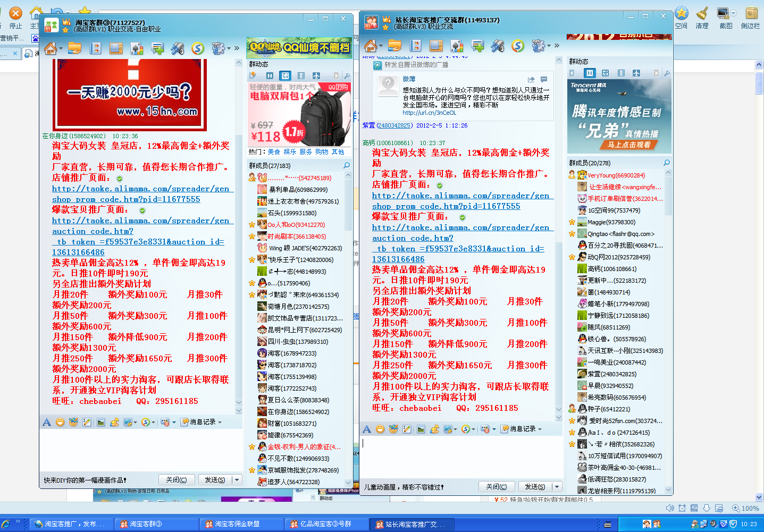
Task: Click share arrow icon on 微薄 post
Action: point(531,80)
